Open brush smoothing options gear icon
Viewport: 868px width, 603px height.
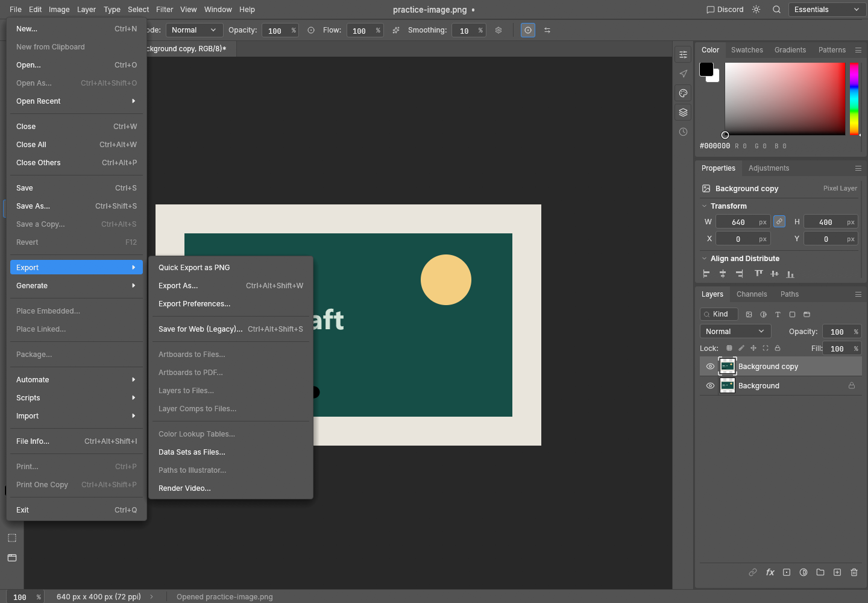point(498,30)
